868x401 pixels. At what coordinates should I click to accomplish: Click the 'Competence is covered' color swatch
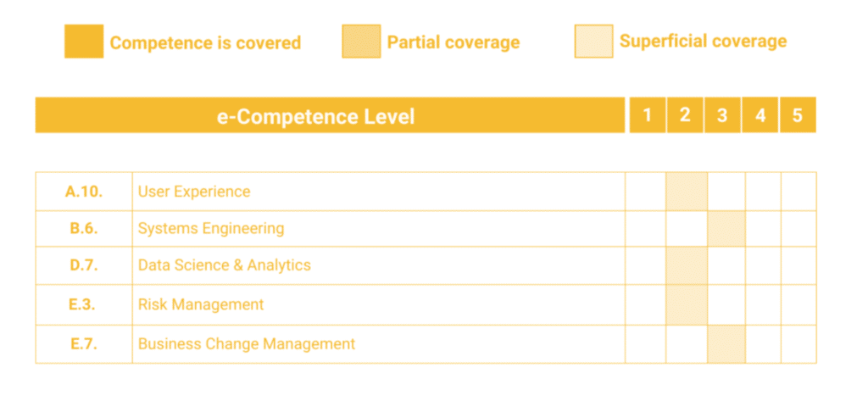[83, 42]
